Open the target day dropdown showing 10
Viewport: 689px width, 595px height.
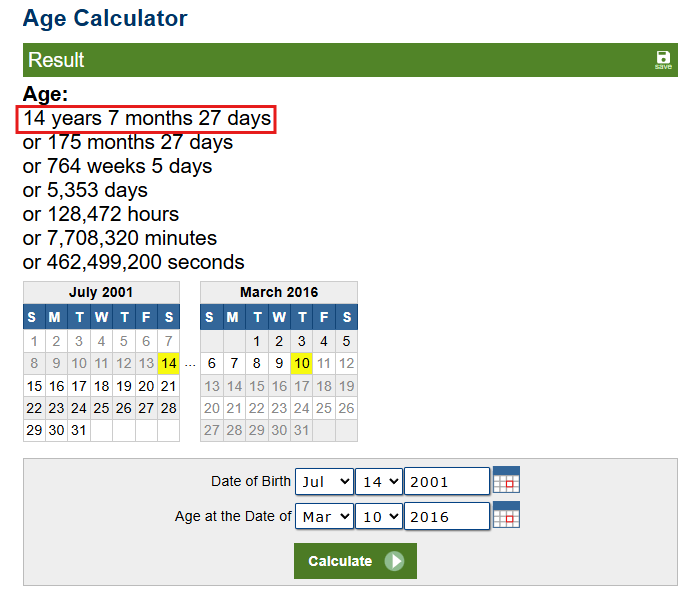(x=378, y=516)
